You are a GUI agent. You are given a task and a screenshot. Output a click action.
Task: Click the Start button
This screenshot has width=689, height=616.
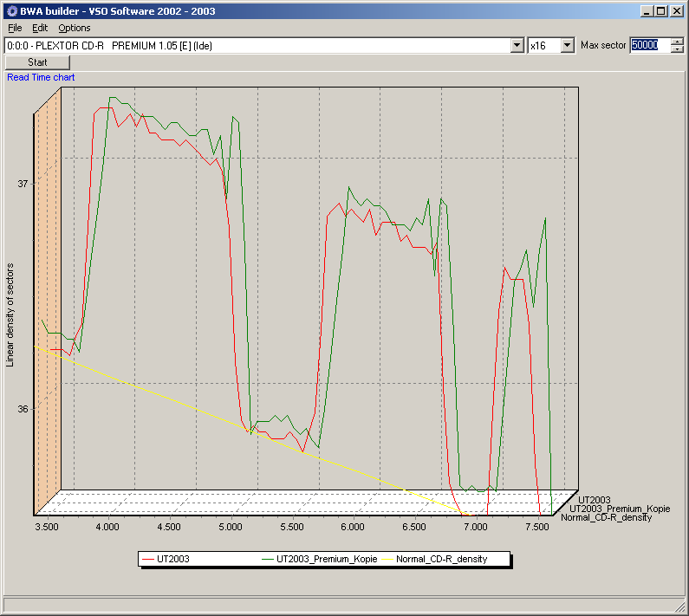37,62
